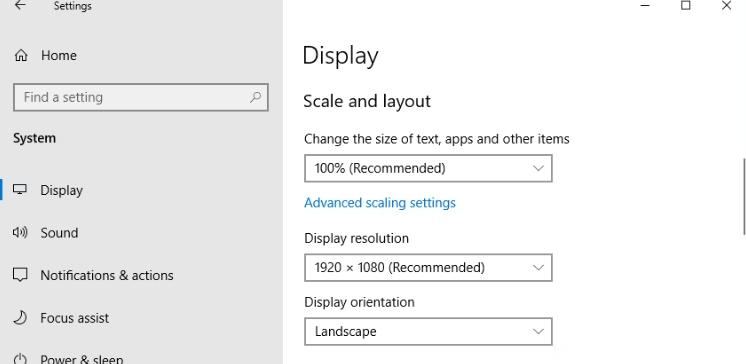Click the System section label

(x=34, y=138)
